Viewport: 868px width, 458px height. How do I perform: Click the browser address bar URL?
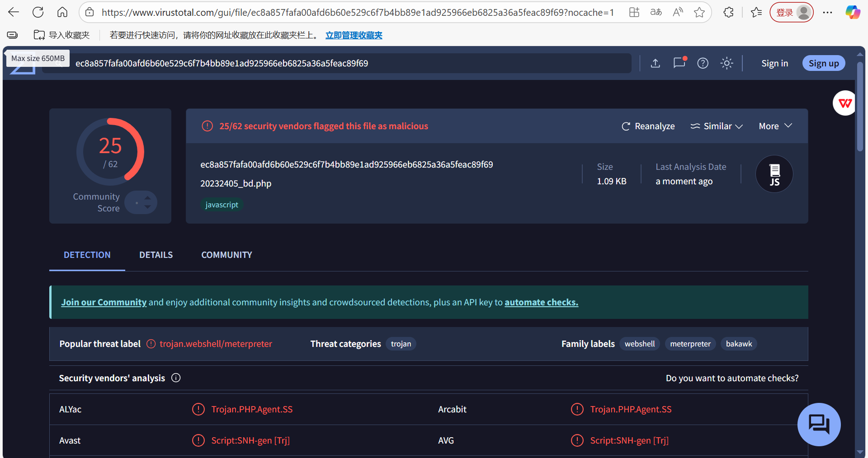coord(358,12)
